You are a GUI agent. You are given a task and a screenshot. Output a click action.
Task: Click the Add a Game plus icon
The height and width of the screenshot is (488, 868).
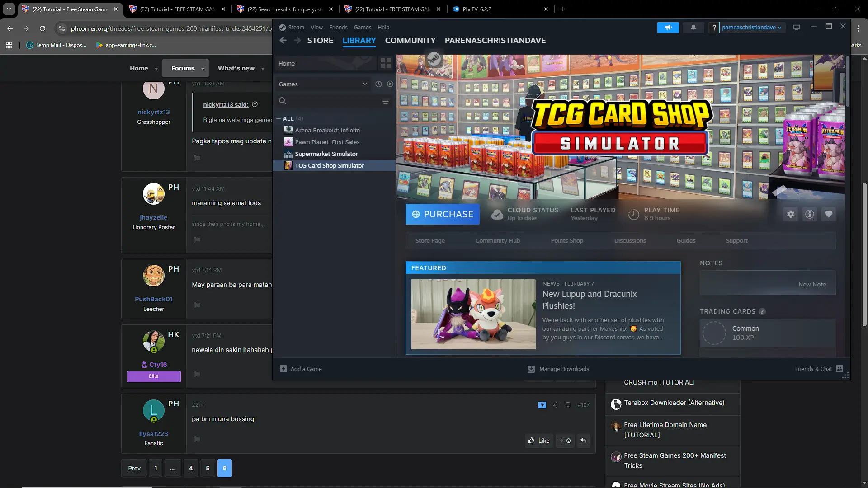283,369
